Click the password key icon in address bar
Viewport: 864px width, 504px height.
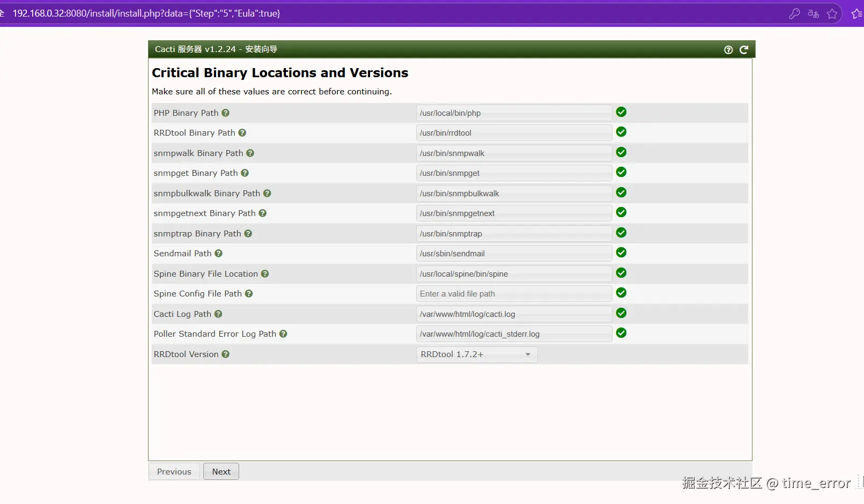coord(794,14)
